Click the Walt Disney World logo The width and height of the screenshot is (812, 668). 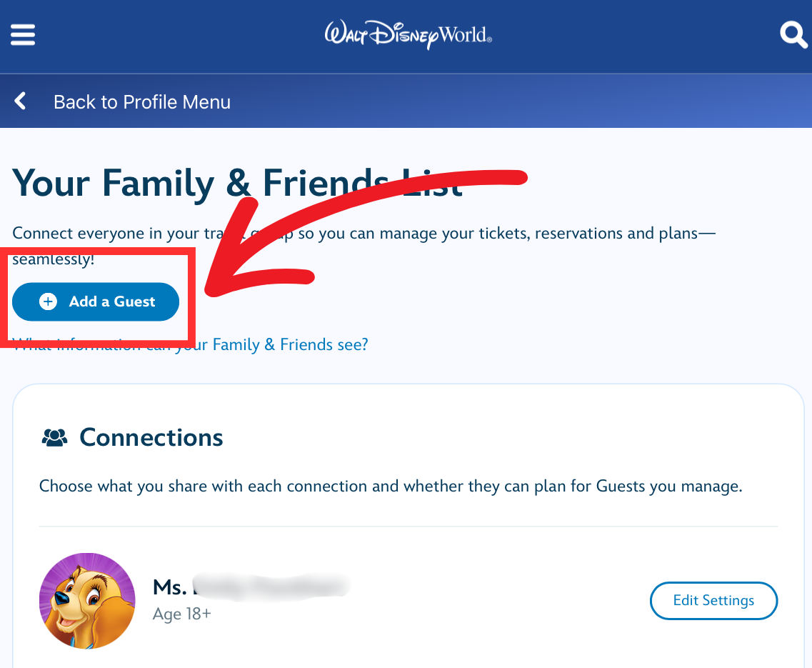408,35
